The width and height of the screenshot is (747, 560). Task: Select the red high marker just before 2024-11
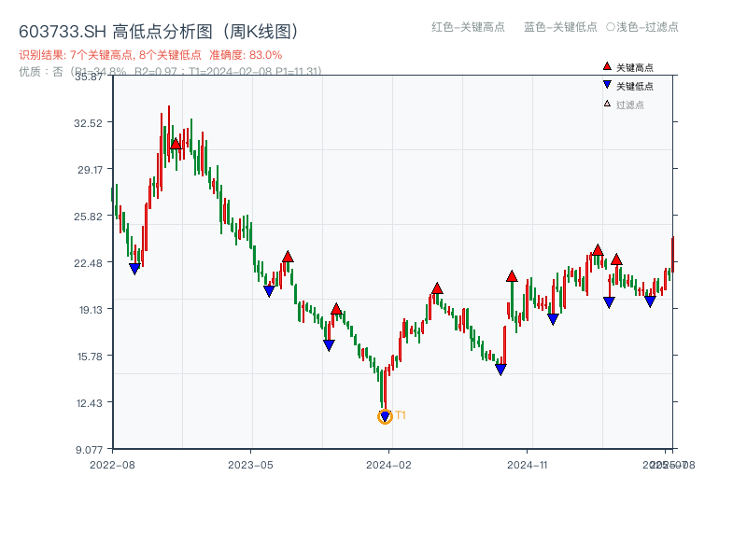click(x=512, y=276)
